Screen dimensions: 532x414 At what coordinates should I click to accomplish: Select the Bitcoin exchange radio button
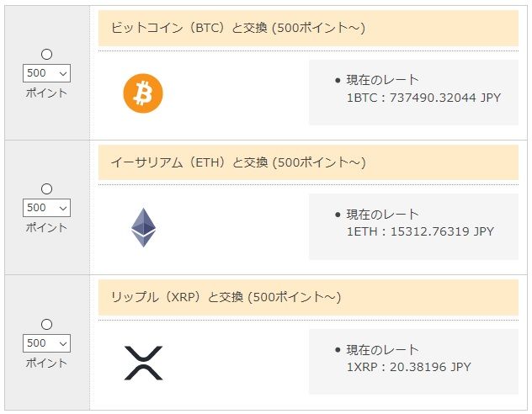pyautogui.click(x=46, y=55)
